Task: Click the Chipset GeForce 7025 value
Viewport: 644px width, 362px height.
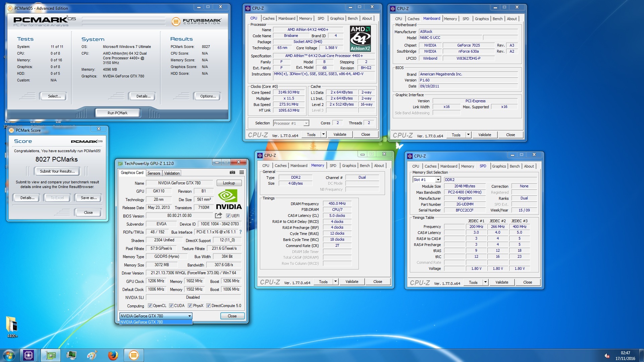Action: [469, 45]
